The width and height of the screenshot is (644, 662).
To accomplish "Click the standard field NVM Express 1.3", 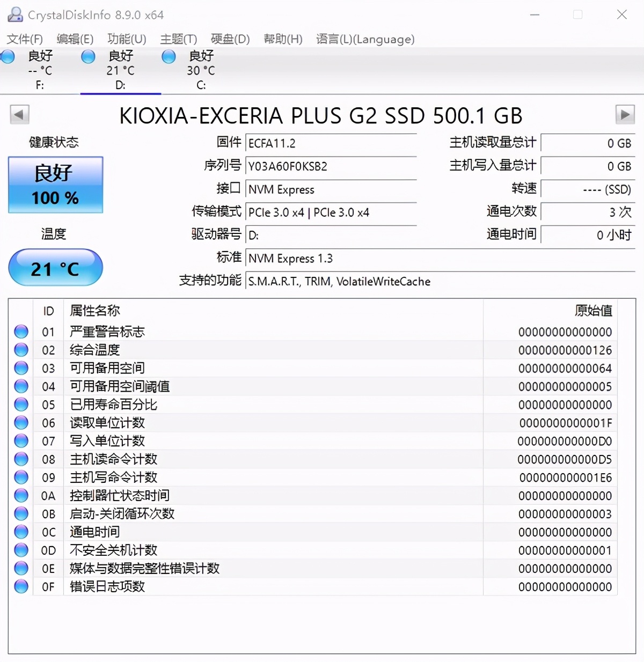I will 440,259.
